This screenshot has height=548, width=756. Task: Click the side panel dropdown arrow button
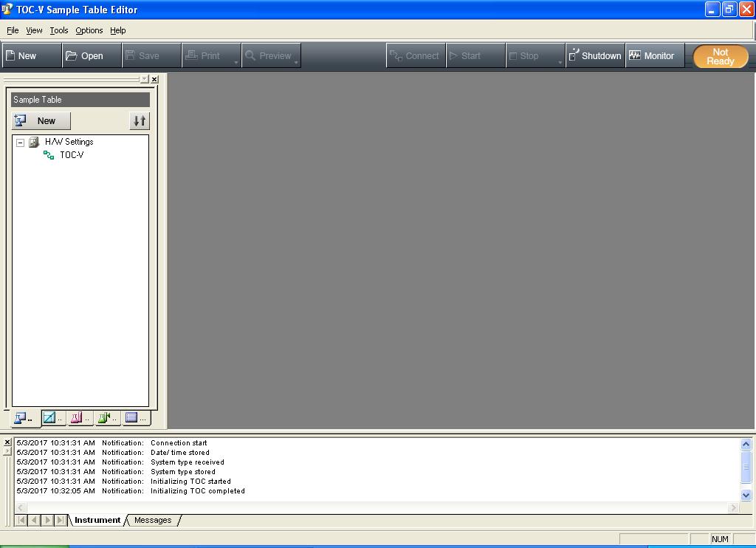click(x=144, y=79)
